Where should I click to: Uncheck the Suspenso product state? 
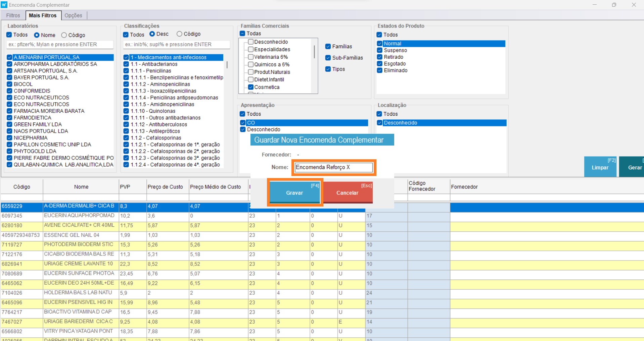coord(380,50)
